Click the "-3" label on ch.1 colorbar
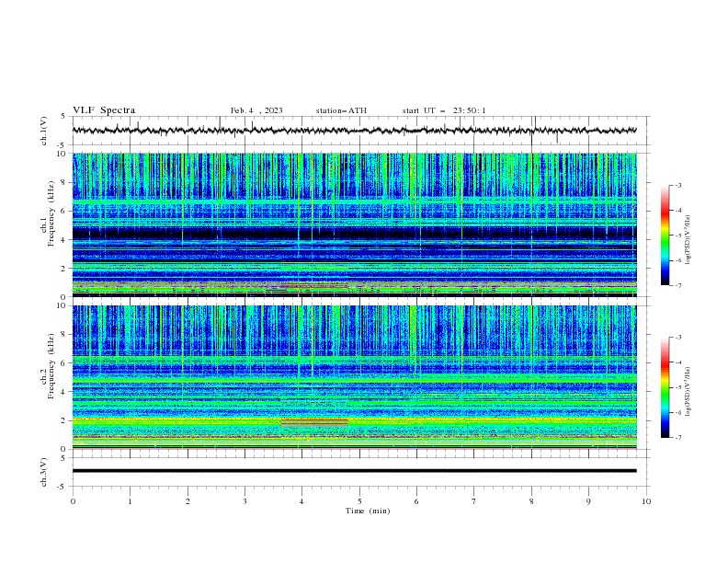The width and height of the screenshot is (728, 563). [678, 185]
